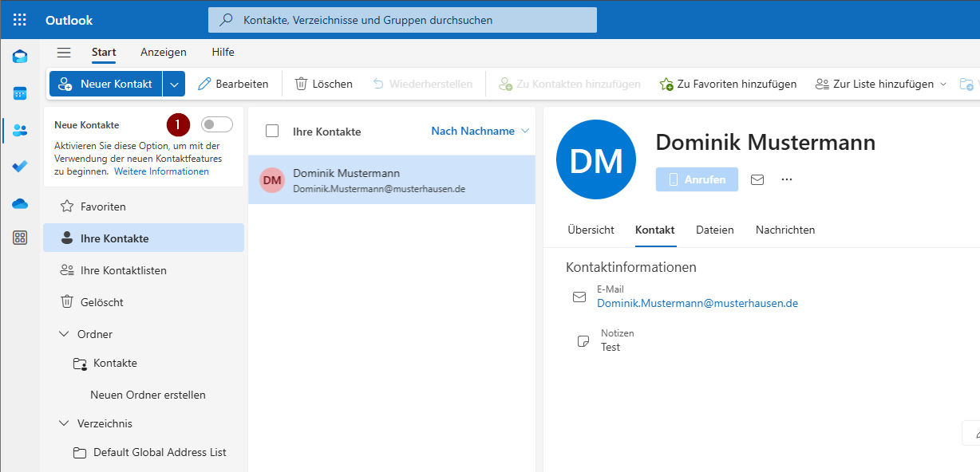Open the Nach Nachname sort dropdown

(x=480, y=131)
